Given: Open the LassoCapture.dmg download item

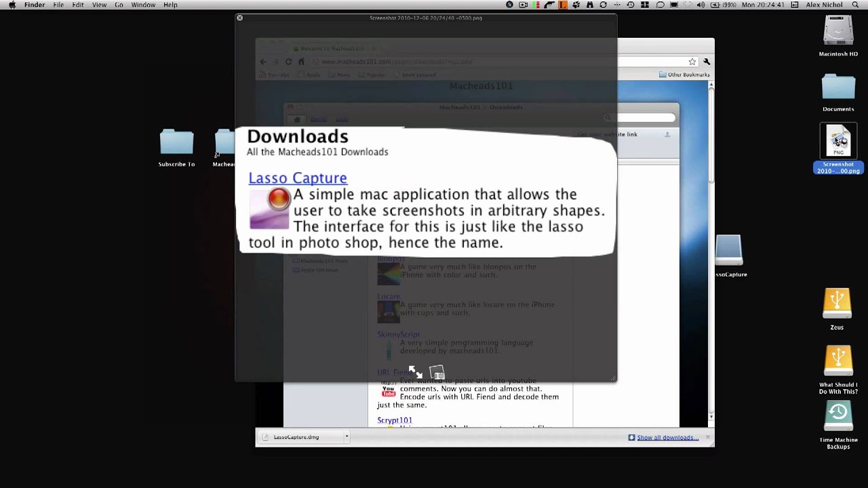Looking at the screenshot, I should 296,437.
